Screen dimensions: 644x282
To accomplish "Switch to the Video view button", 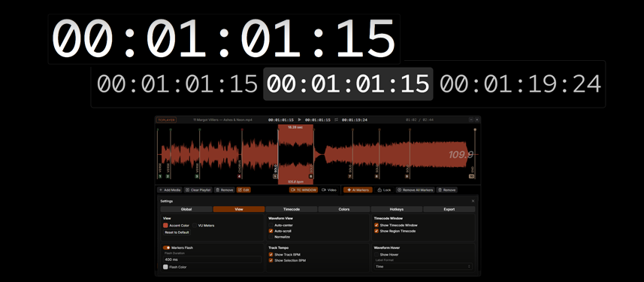I will point(329,190).
